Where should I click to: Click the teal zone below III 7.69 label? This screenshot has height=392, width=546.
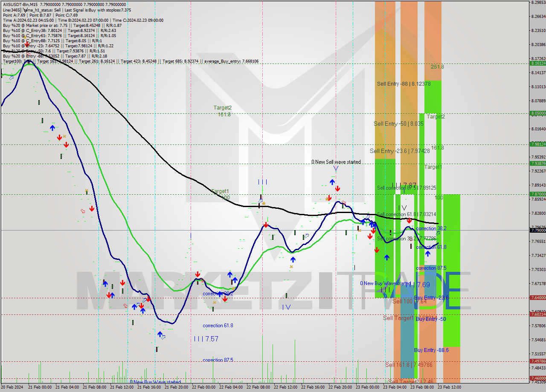[x=407, y=332]
